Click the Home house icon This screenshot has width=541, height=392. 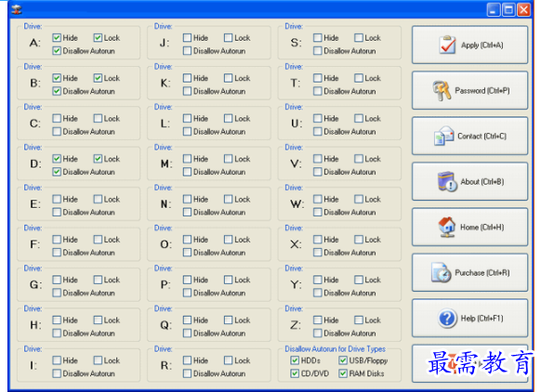coord(447,227)
